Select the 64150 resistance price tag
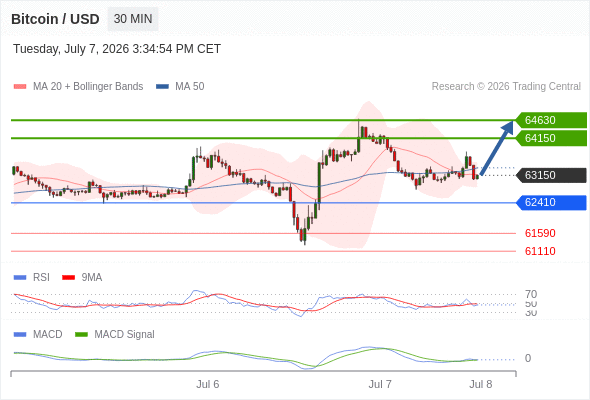This screenshot has width=590, height=400. tap(551, 138)
